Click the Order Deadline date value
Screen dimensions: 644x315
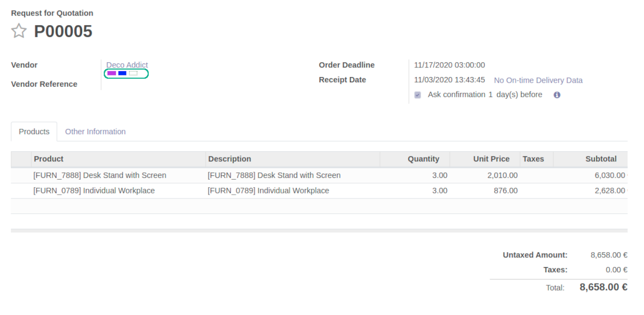click(x=449, y=65)
